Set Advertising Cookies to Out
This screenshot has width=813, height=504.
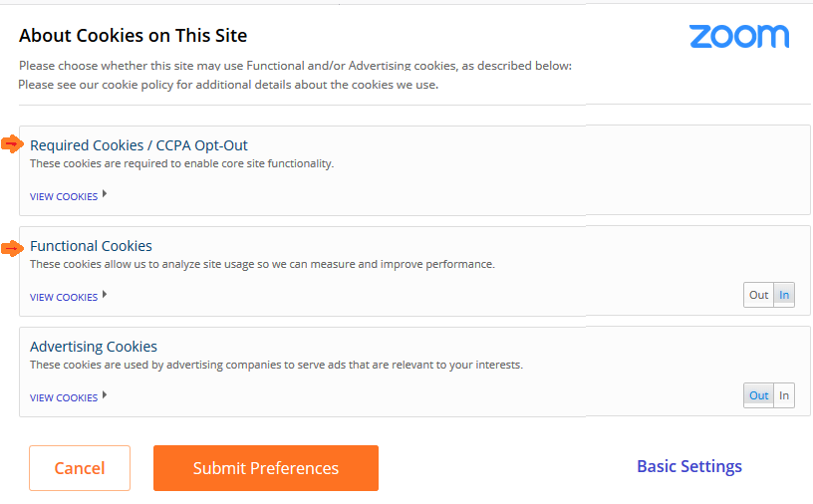point(758,395)
